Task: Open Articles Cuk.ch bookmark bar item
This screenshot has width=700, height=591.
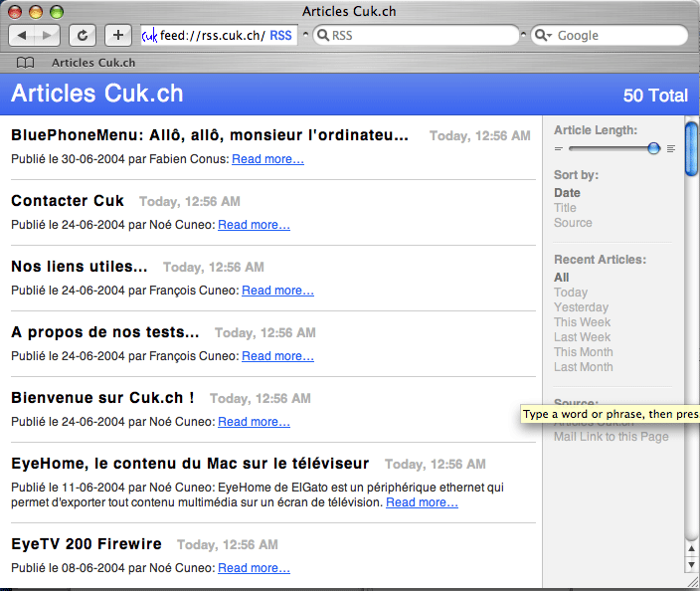Action: coord(93,63)
